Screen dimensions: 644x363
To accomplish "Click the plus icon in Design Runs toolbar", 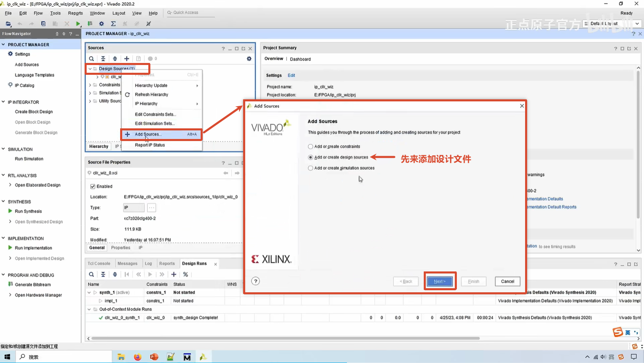I will point(174,274).
